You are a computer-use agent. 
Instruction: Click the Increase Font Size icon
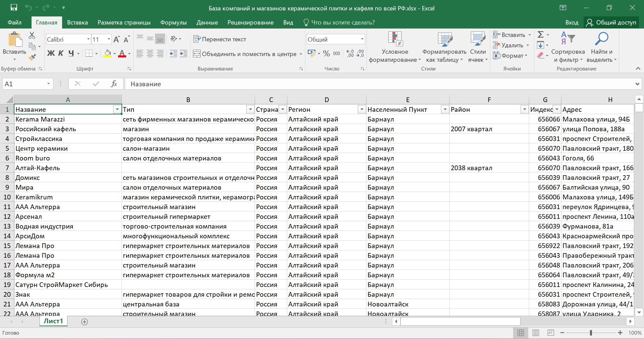tap(116, 40)
